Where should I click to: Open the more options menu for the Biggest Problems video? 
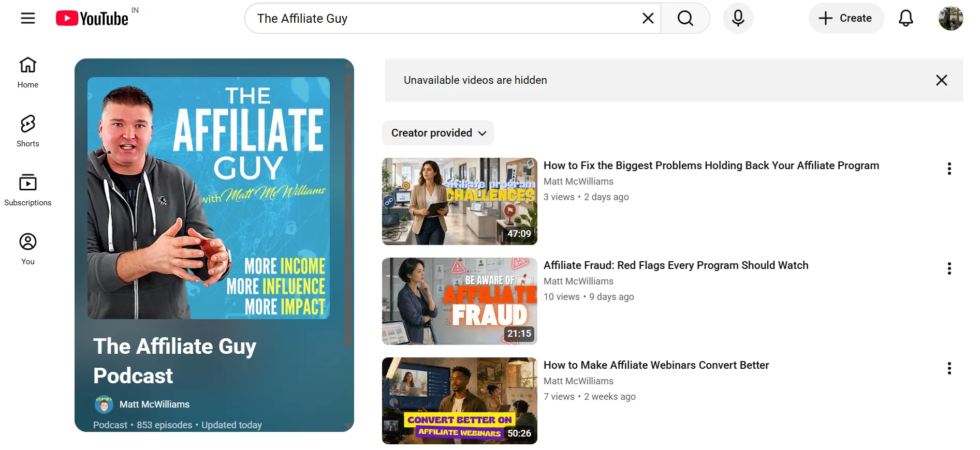coord(949,169)
